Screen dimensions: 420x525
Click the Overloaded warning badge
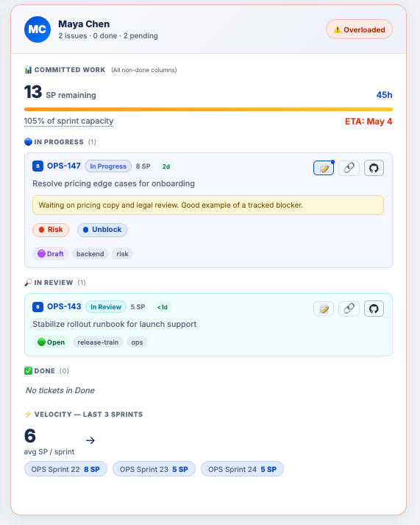(x=359, y=29)
